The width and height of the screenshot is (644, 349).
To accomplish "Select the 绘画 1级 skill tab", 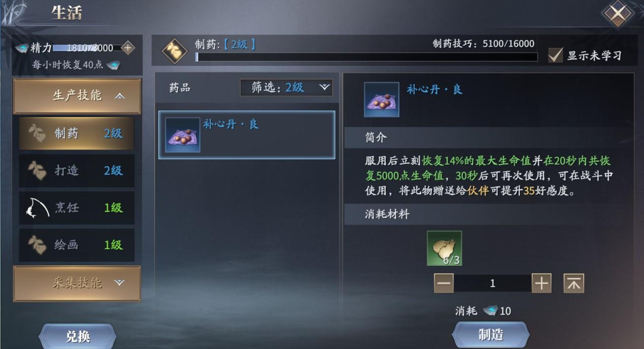I will 77,245.
